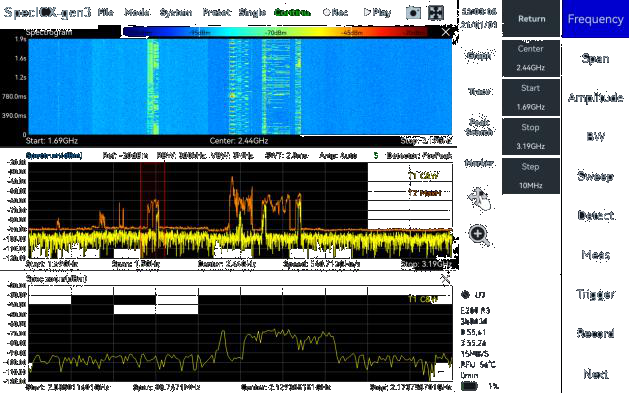Screen dimensions: 629x393
Task: Click the clock time display
Action: (479, 11)
